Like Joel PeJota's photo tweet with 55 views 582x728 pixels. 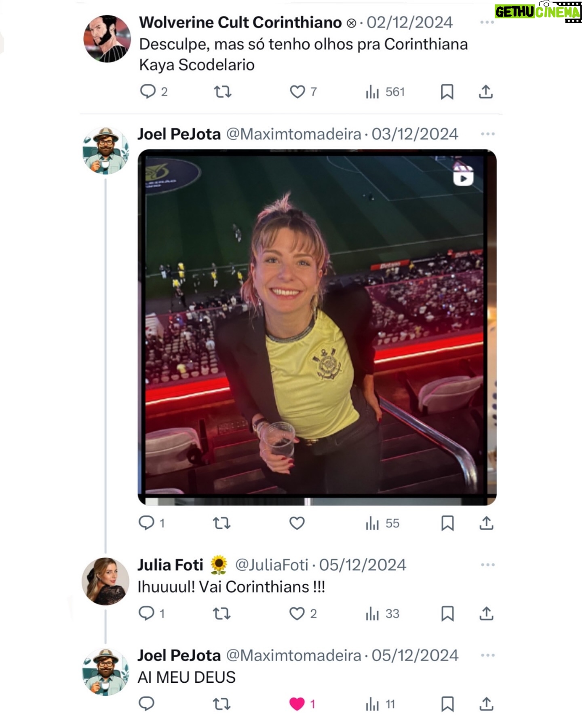coord(297,523)
